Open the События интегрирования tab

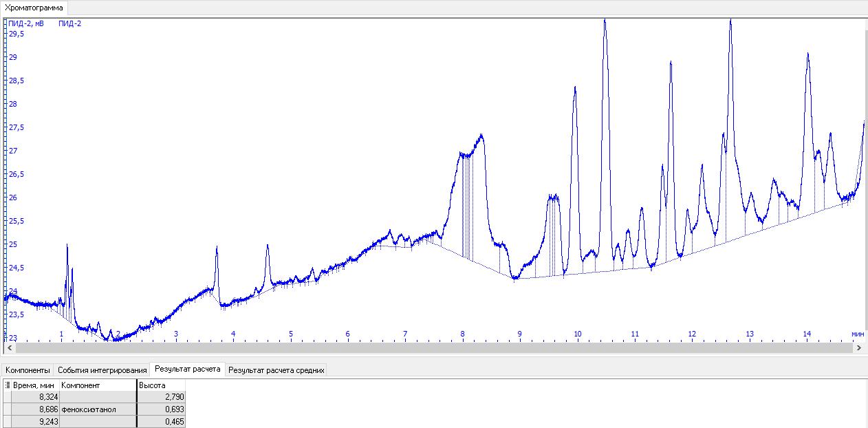(x=102, y=370)
